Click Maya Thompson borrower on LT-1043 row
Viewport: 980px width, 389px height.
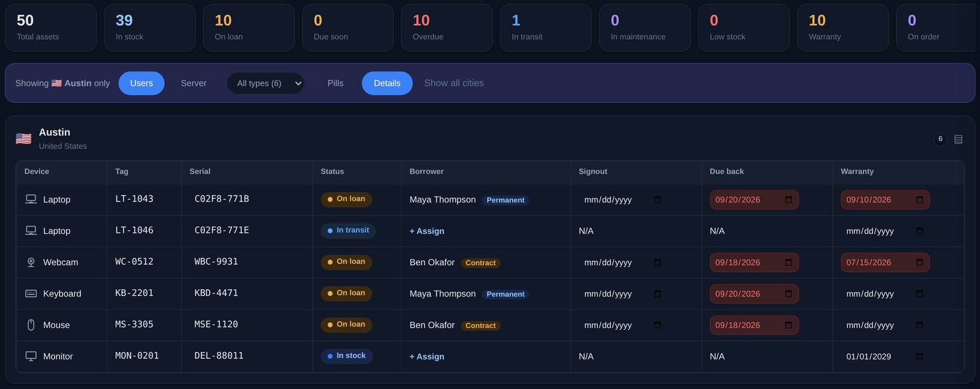(x=443, y=200)
